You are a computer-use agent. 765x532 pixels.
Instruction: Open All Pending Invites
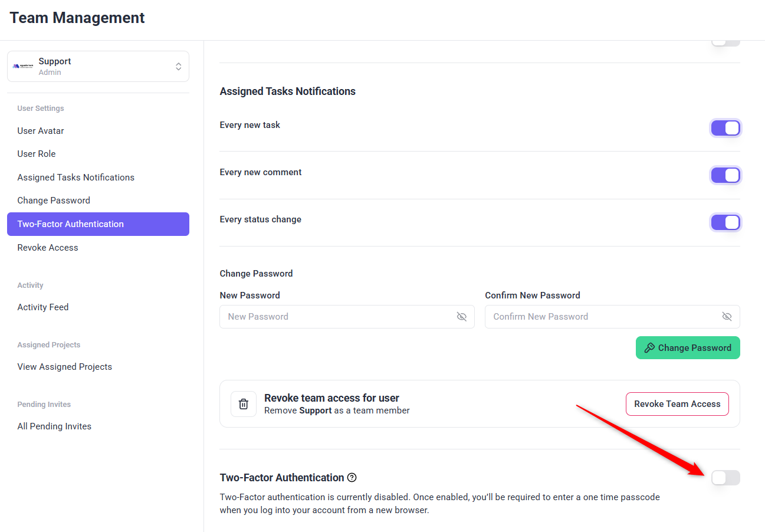tap(54, 426)
